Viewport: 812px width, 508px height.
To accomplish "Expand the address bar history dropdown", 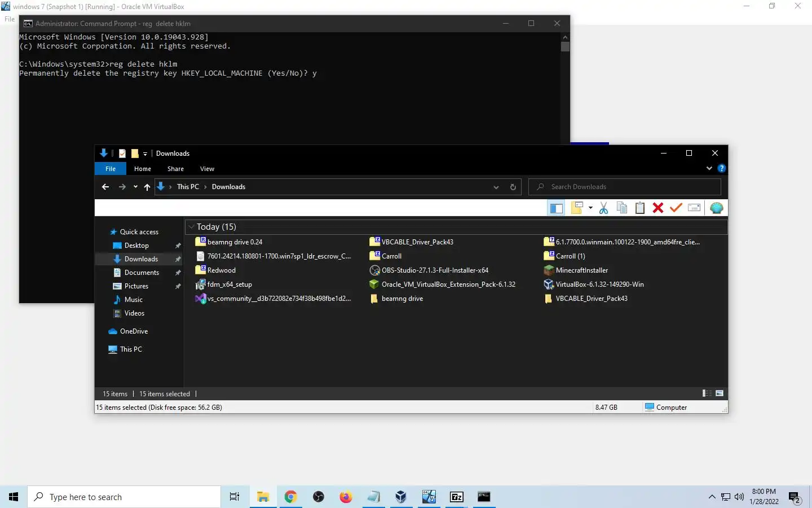I will tap(496, 187).
